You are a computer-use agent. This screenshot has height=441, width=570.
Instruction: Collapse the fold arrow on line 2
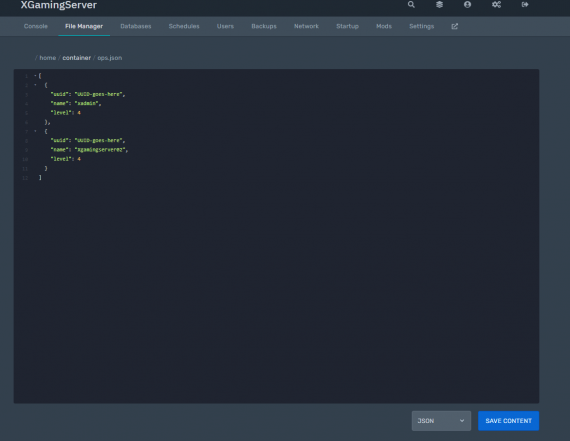(x=35, y=85)
